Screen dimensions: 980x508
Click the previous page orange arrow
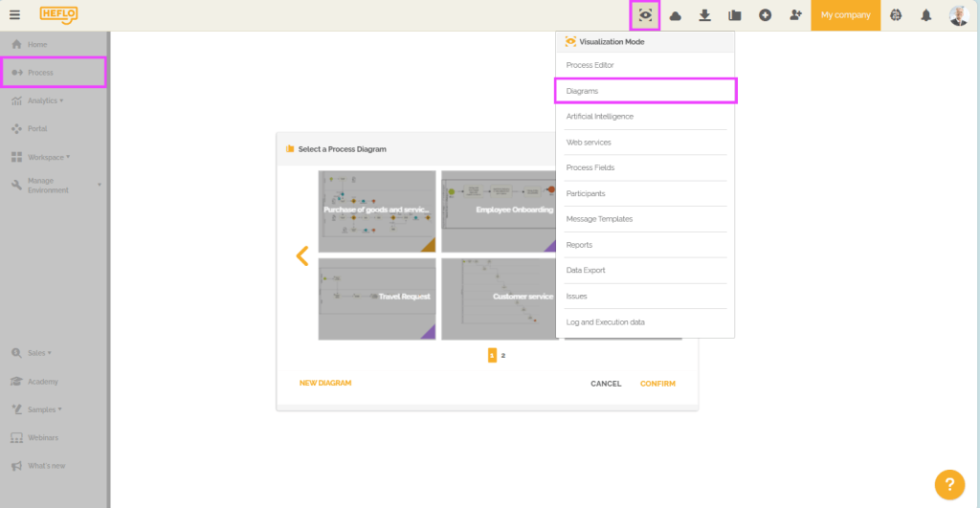302,255
